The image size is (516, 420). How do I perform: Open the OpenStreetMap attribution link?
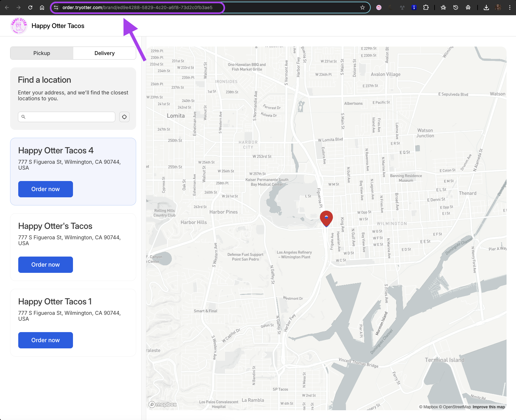[455, 407]
